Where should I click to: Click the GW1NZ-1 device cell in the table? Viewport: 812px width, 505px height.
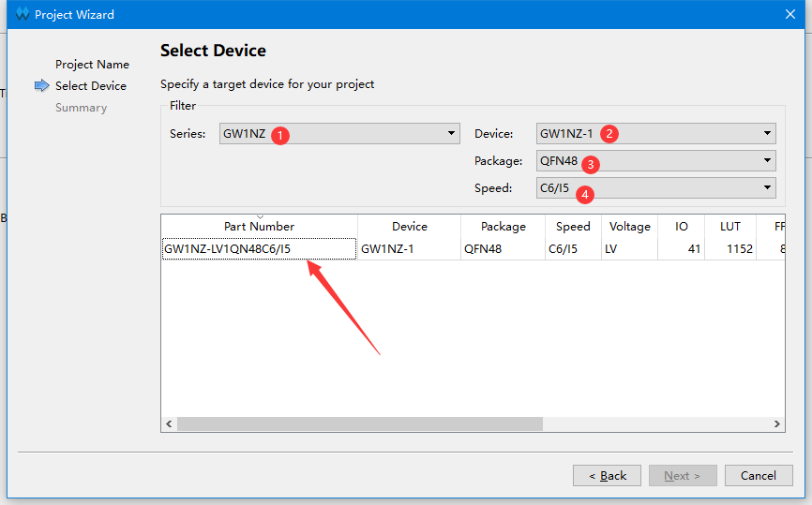tap(409, 249)
